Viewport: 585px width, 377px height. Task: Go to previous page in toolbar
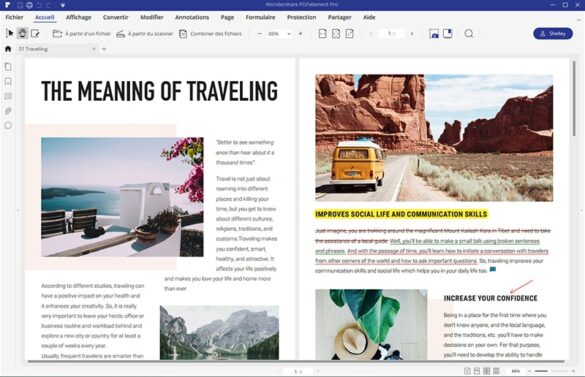[x=371, y=34]
